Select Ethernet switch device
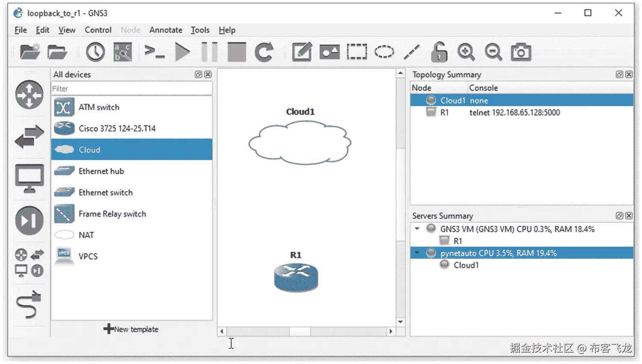Screen dimensions: 642x364 [132, 192]
